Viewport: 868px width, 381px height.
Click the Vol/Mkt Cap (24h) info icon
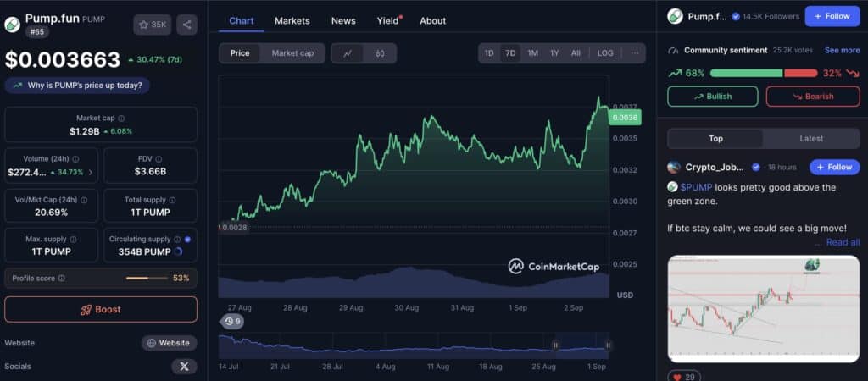pyautogui.click(x=84, y=200)
